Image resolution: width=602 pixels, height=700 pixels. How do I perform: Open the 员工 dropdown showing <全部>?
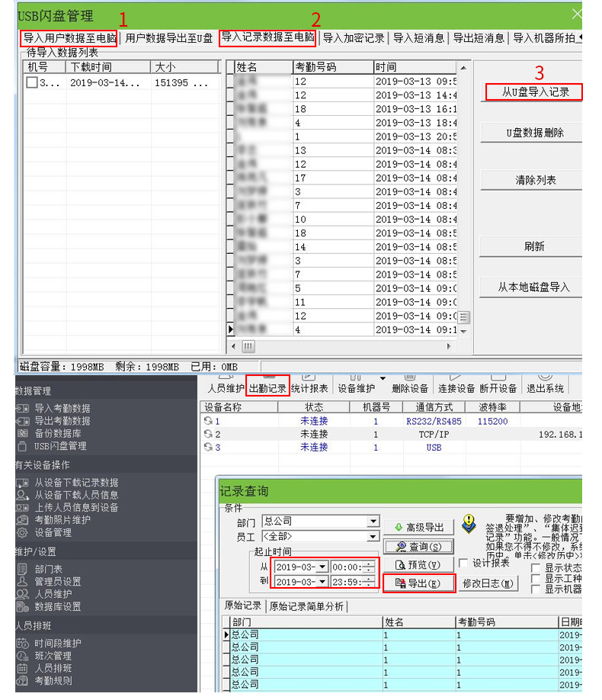pos(373,536)
